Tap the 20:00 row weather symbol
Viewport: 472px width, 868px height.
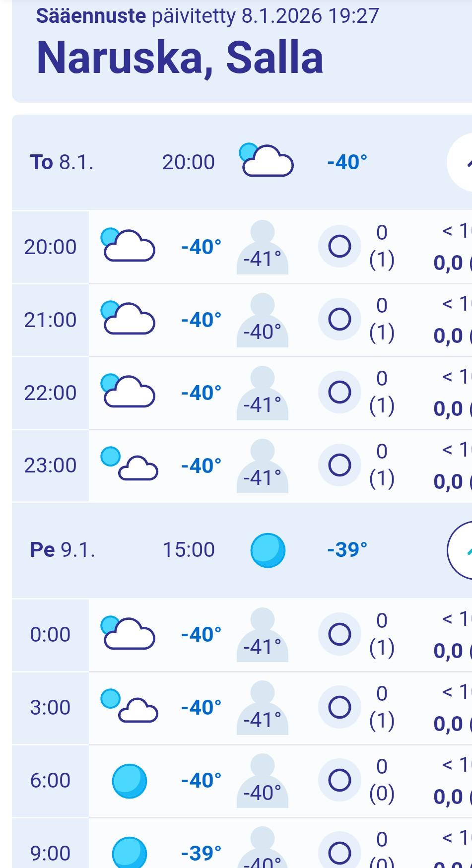click(x=128, y=246)
